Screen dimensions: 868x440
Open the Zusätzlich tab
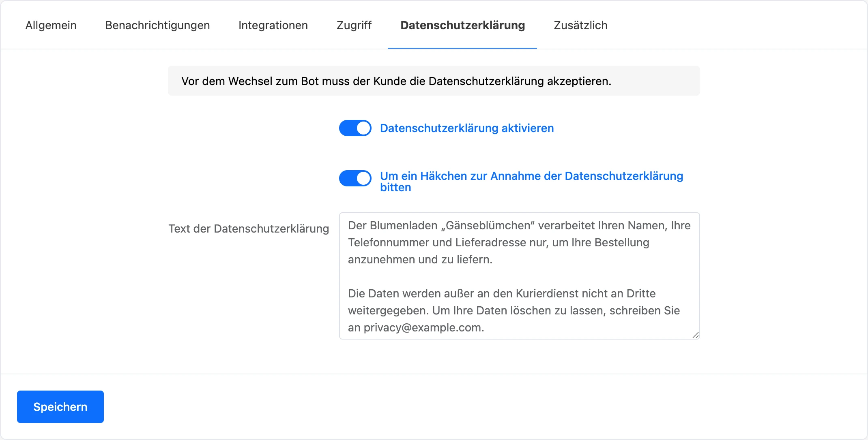click(x=580, y=25)
